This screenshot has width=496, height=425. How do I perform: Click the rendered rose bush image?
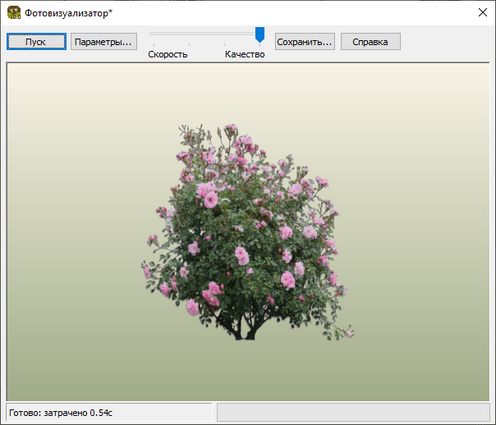(x=247, y=233)
